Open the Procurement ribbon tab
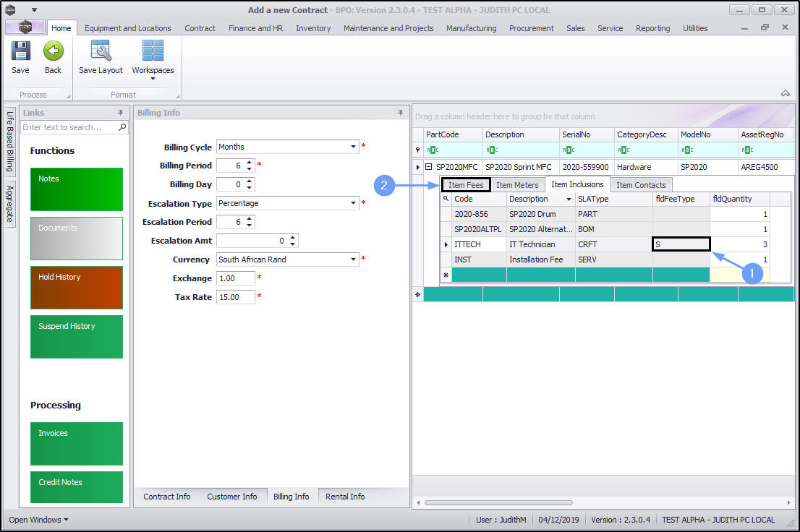The width and height of the screenshot is (800, 532). click(531, 28)
